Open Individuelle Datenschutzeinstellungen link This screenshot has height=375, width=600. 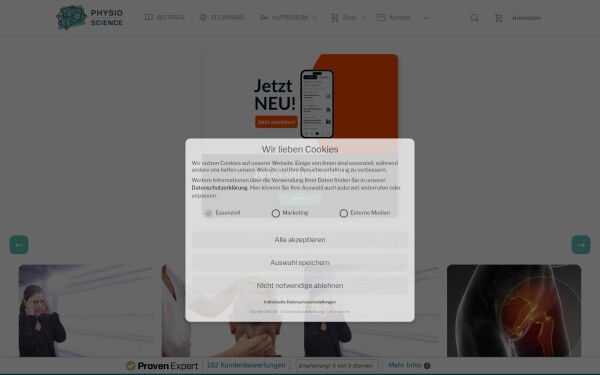click(x=300, y=302)
